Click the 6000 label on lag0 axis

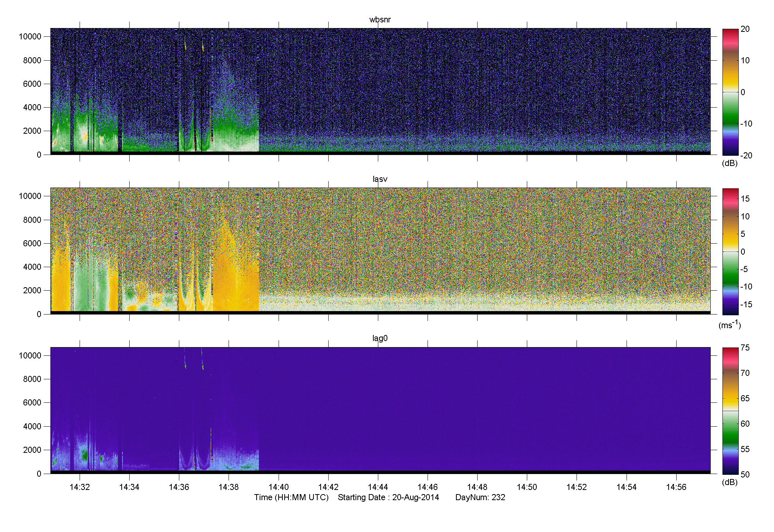tap(32, 403)
